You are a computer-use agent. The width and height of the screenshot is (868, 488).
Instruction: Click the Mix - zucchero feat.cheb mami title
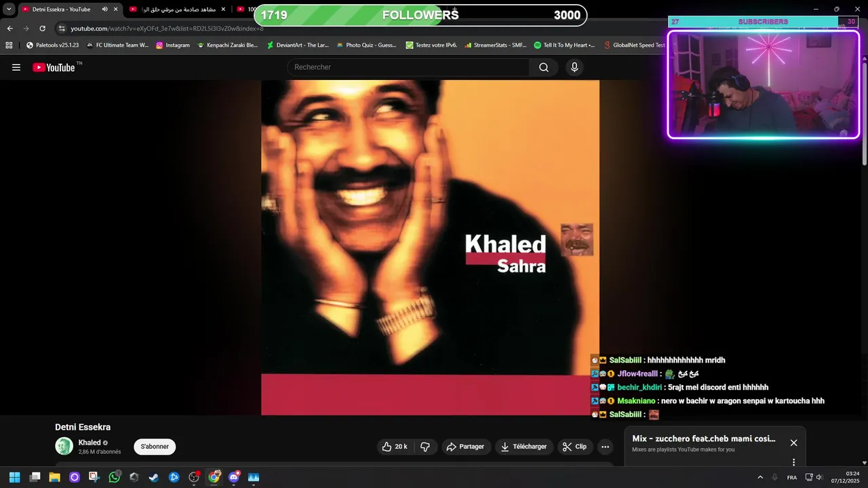[704, 439]
